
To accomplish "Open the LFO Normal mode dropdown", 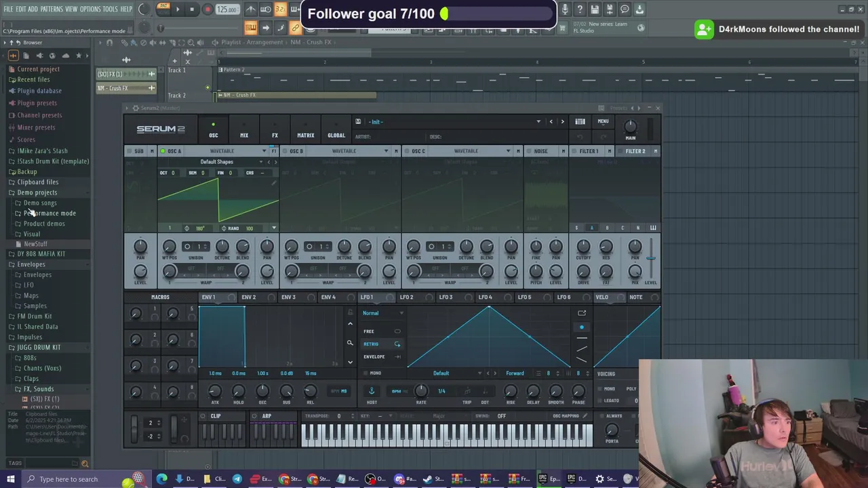I will coord(382,313).
